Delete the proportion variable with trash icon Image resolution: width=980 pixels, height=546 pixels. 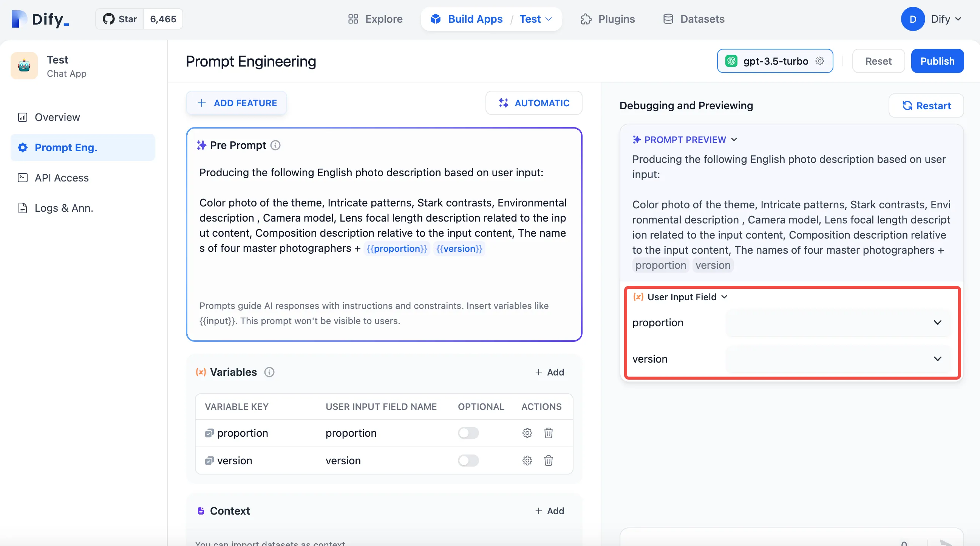[x=548, y=433]
